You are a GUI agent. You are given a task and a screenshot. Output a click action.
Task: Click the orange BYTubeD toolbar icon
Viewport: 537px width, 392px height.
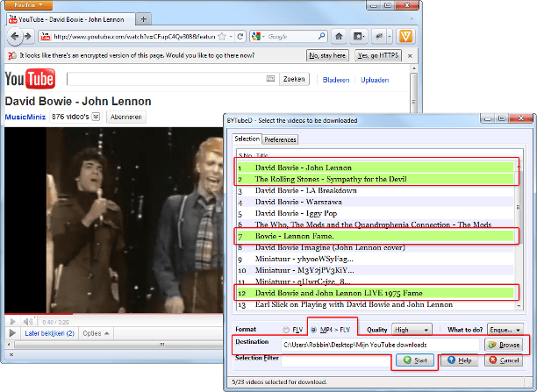click(x=405, y=36)
